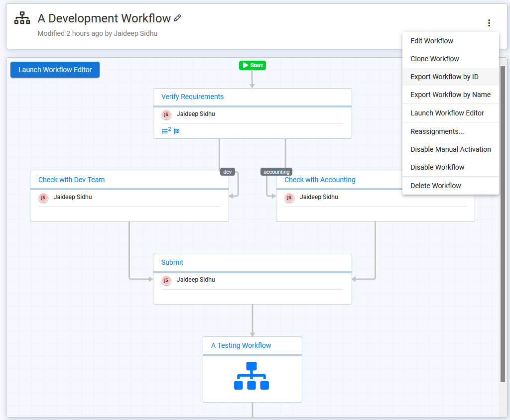Select Export Workflow by Name
The width and height of the screenshot is (510, 420).
click(x=450, y=95)
